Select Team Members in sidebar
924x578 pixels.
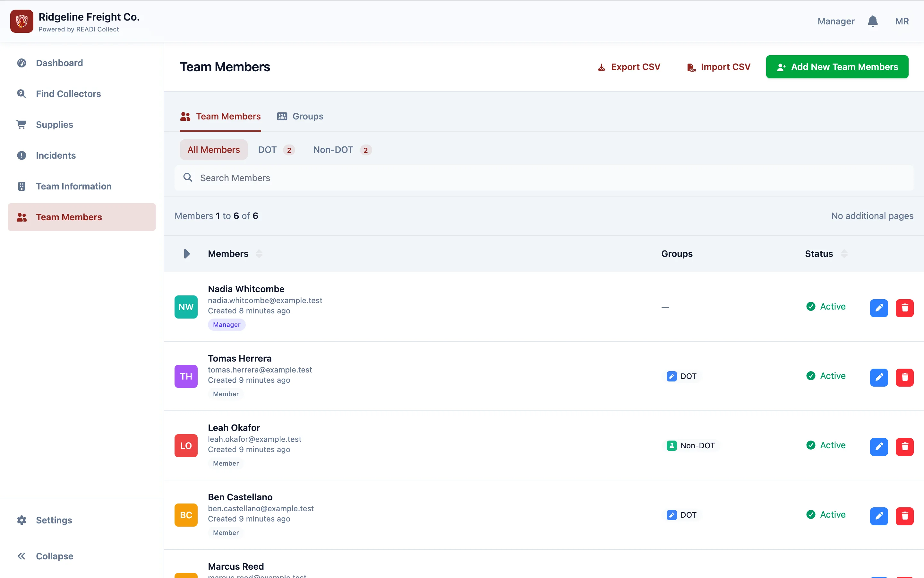tap(82, 217)
